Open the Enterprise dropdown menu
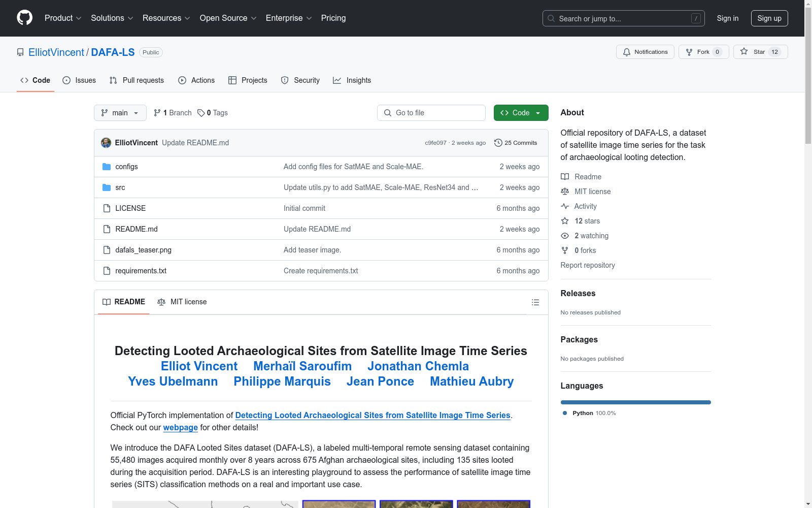Viewport: 812px width, 508px height. [289, 18]
